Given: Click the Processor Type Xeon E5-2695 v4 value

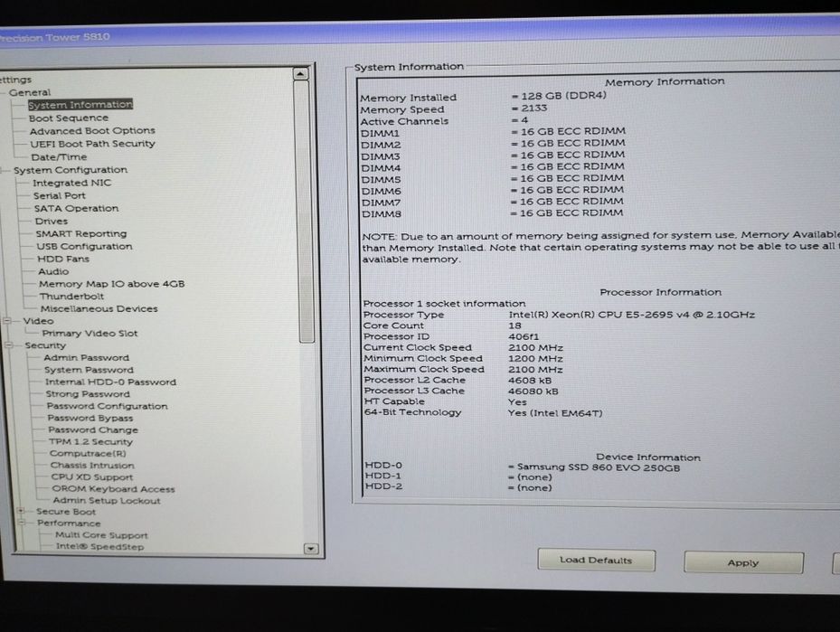Looking at the screenshot, I should coord(632,315).
